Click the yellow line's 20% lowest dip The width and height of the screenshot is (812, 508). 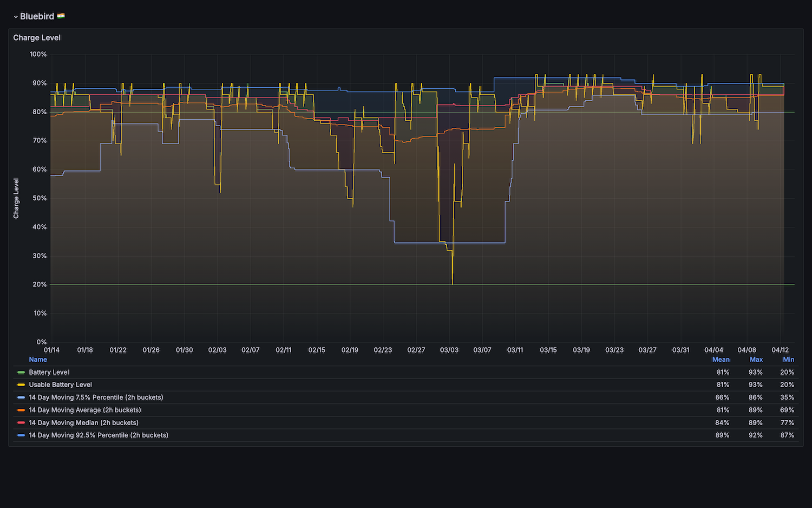tap(453, 283)
